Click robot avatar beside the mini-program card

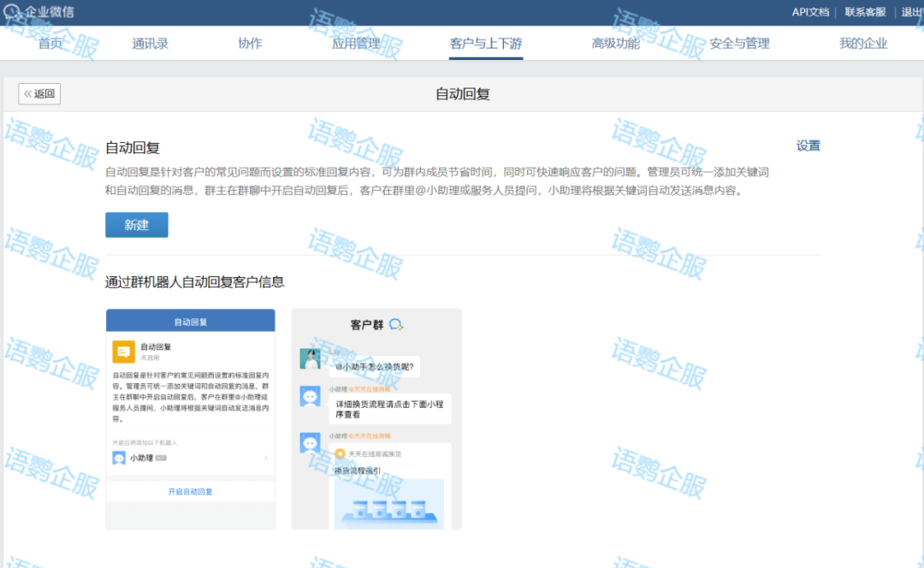click(x=310, y=443)
